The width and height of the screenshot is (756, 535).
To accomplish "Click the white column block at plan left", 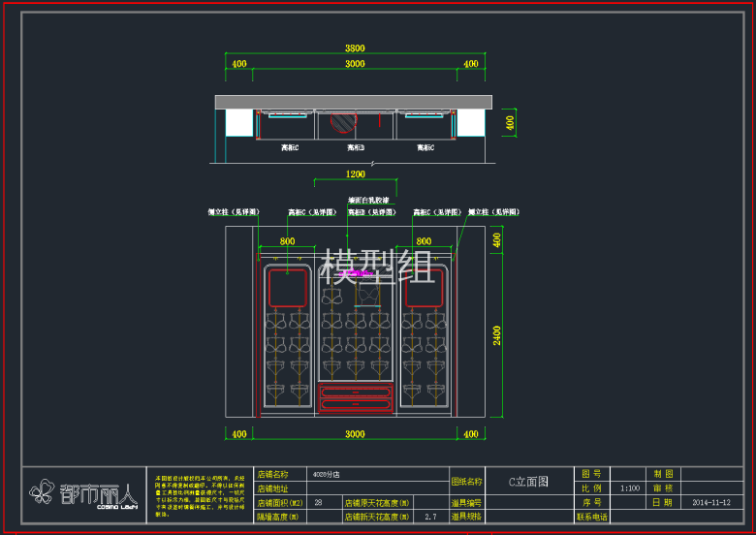I will pos(238,122).
